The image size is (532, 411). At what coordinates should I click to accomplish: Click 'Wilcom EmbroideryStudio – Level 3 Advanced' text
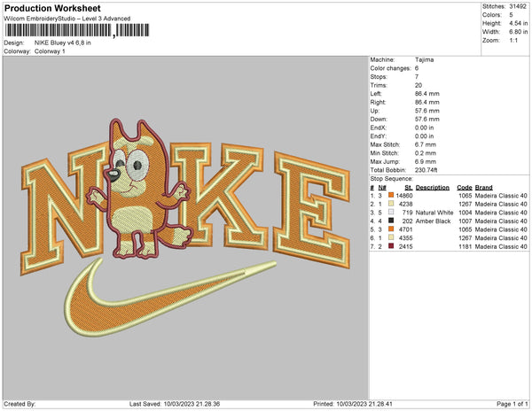tap(67, 19)
